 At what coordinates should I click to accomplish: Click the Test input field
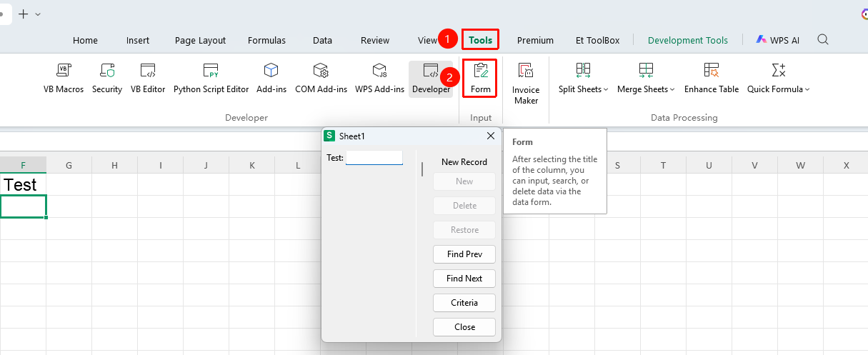point(374,158)
